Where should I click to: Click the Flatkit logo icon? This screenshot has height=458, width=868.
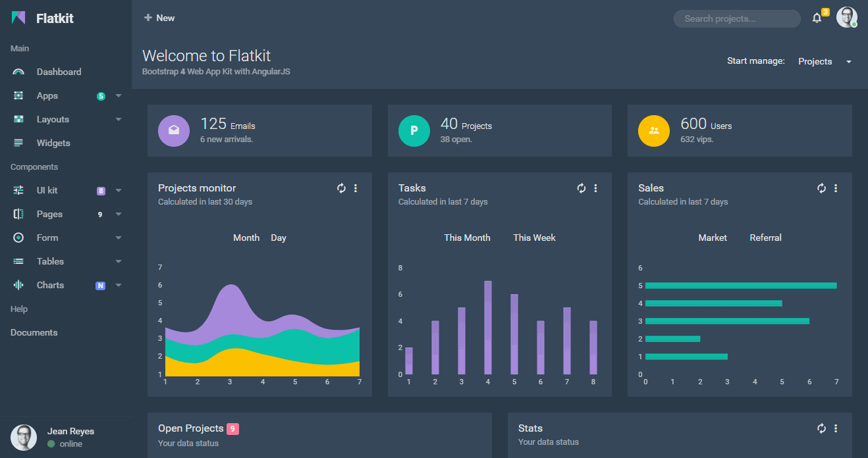pos(18,18)
